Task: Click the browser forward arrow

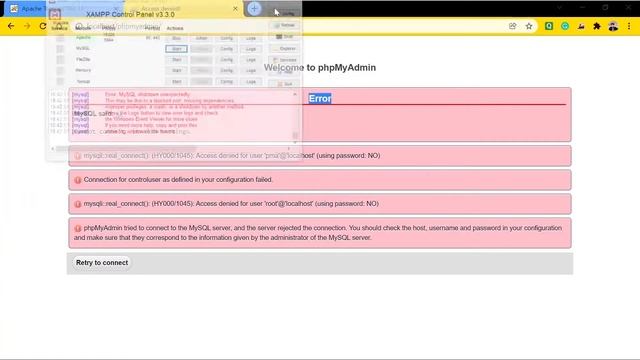Action: tap(27, 26)
